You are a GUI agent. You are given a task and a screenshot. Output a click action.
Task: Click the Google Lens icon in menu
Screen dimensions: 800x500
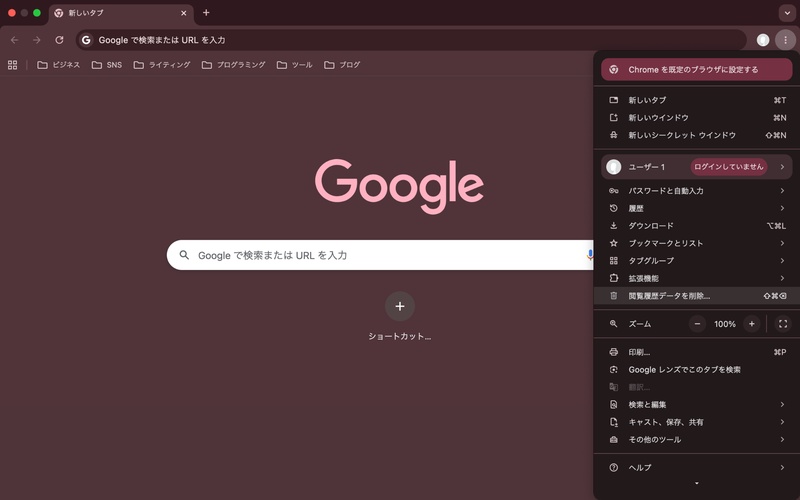coord(614,369)
